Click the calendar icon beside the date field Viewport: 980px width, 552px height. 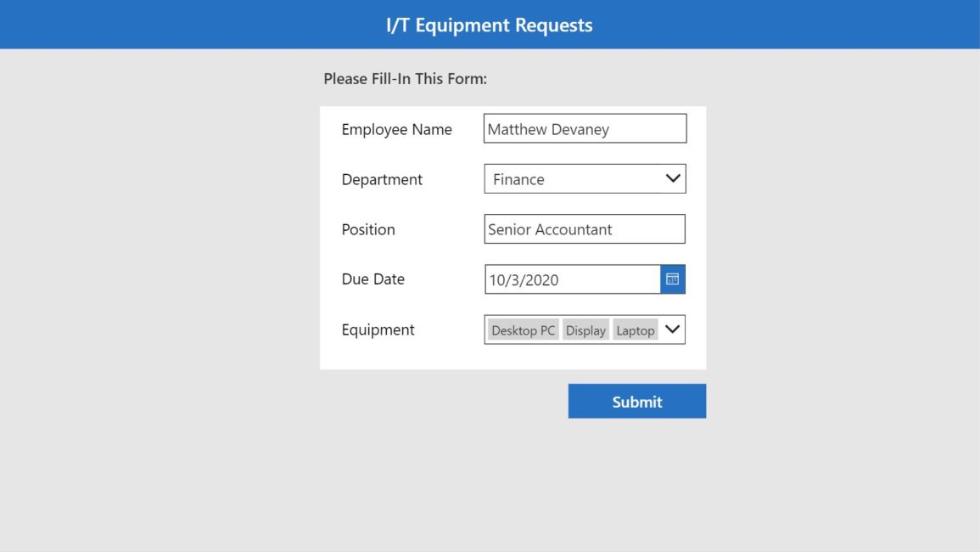pyautogui.click(x=672, y=279)
